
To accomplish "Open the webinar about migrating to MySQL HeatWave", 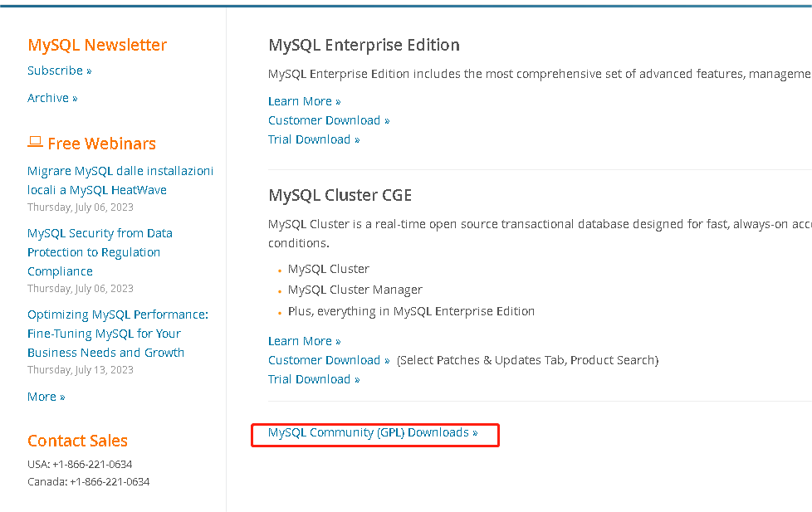I will (x=120, y=180).
